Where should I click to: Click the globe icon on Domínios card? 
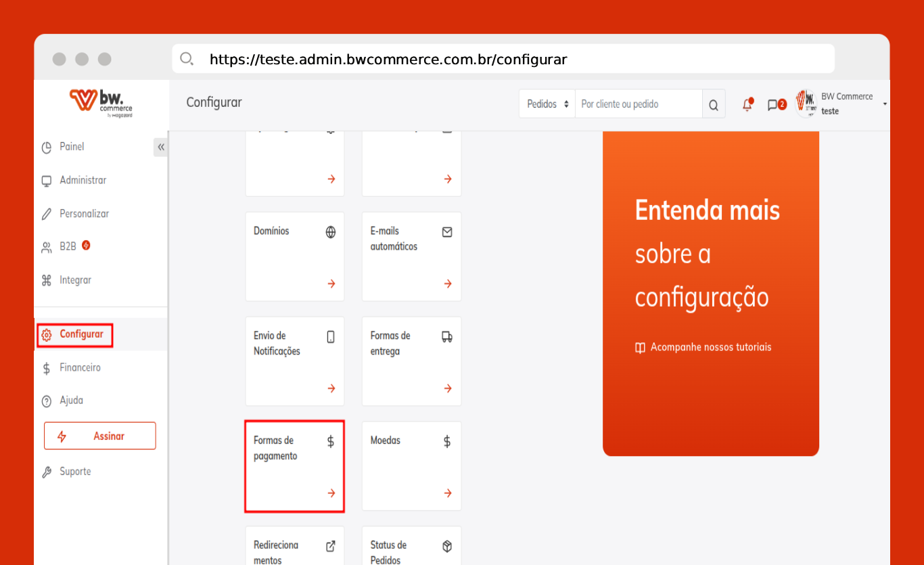click(x=331, y=232)
